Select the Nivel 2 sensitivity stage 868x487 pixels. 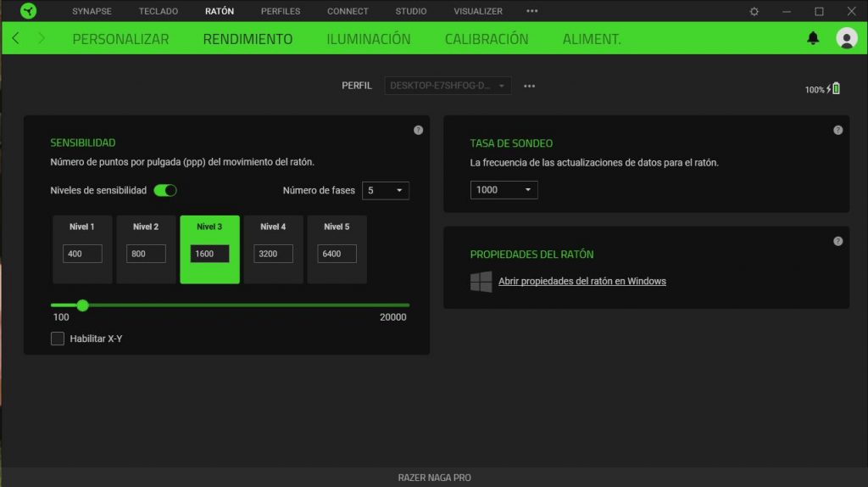point(146,249)
